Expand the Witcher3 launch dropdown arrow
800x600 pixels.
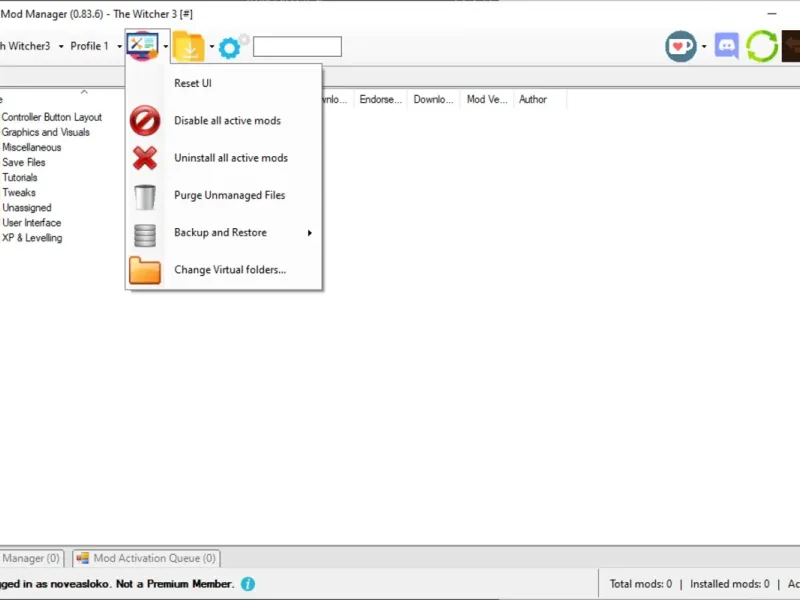tap(61, 46)
